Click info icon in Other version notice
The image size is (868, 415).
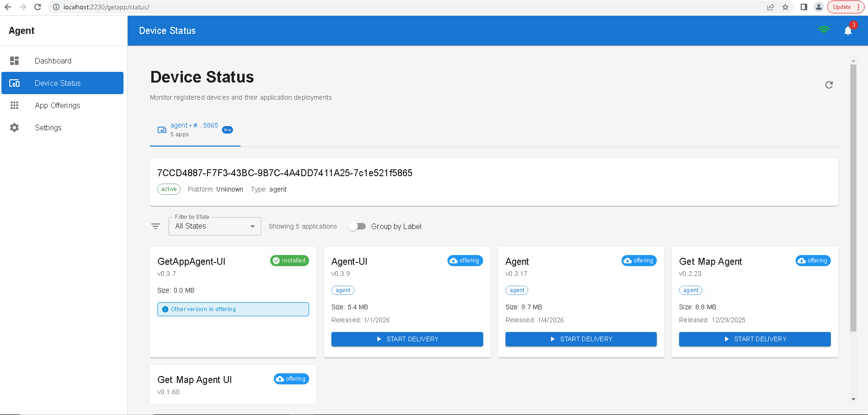[x=165, y=309]
